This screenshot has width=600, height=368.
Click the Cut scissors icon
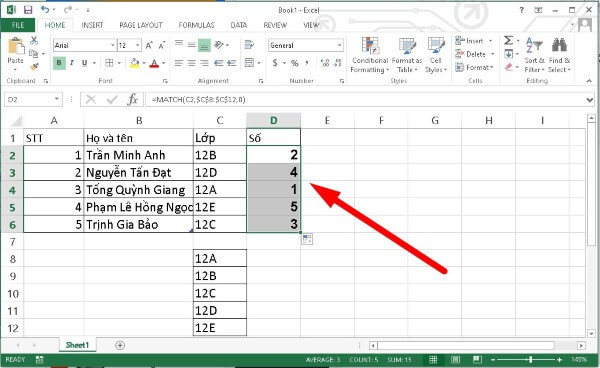[34, 40]
